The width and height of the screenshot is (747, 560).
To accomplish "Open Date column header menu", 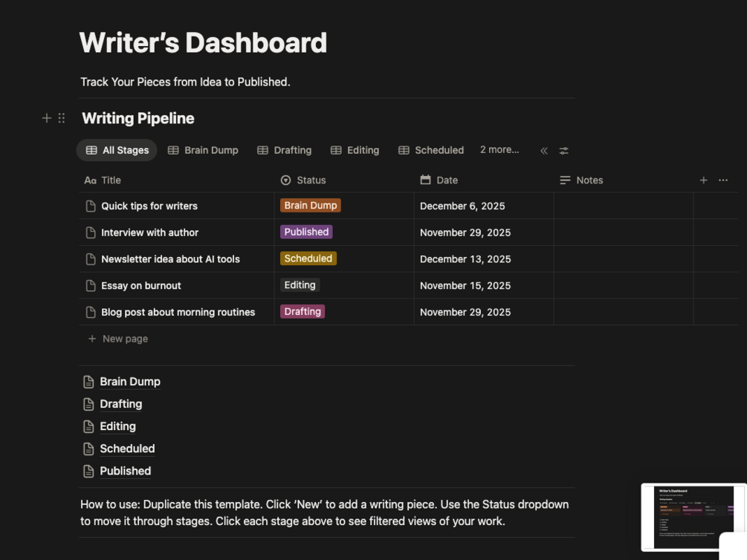I will pyautogui.click(x=484, y=180).
